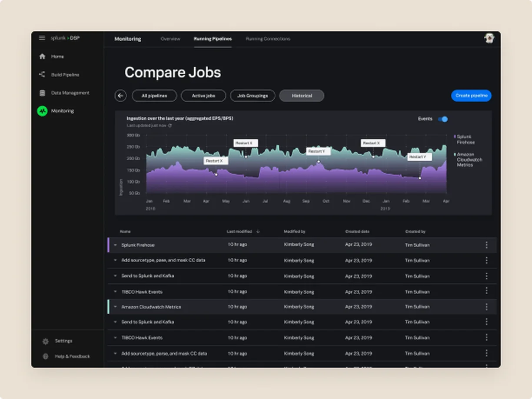The width and height of the screenshot is (532, 399).
Task: Open more options for Splunk Firehose row
Action: pyautogui.click(x=486, y=245)
